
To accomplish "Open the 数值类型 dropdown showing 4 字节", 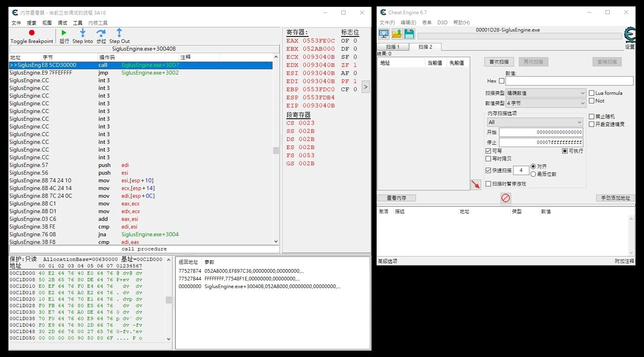I will (x=545, y=103).
